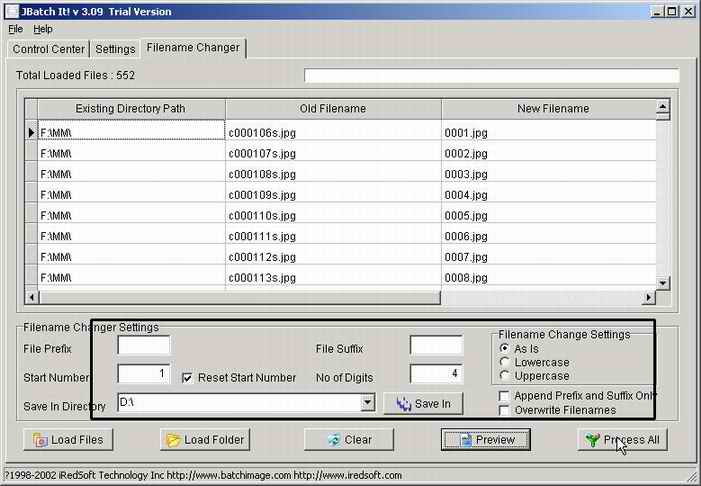The image size is (701, 486).
Task: Click the JBatch It! title bar icon
Action: pos(10,11)
